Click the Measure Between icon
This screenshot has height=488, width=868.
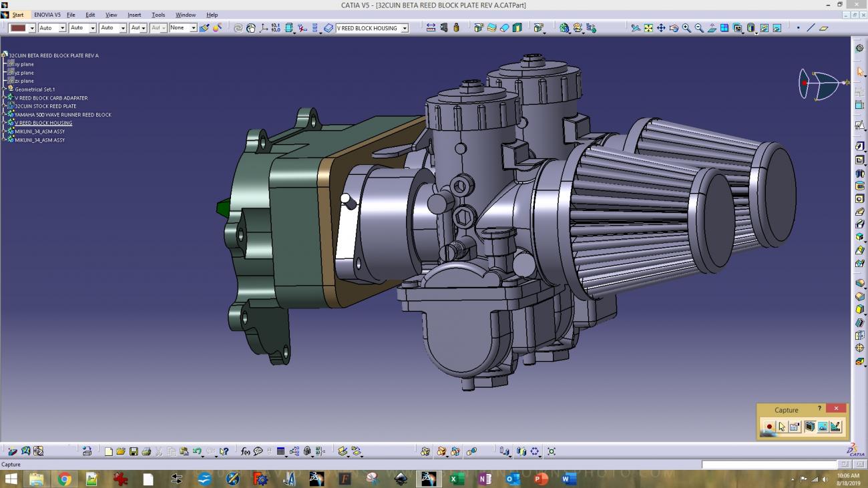click(x=431, y=28)
